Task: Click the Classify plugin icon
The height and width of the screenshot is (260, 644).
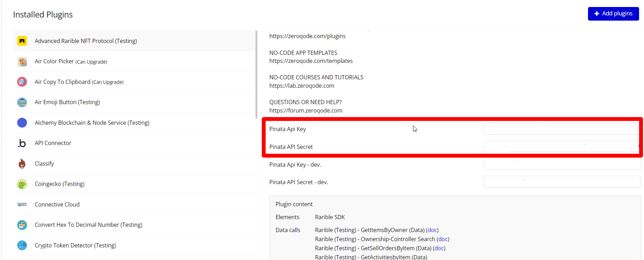Action: (x=22, y=164)
